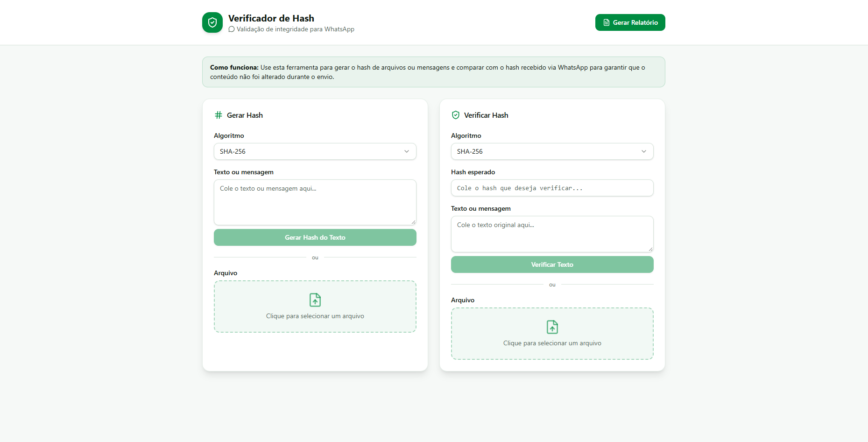Expand the chevron on Gerar Hash SHA-256 selector
The image size is (868, 442).
click(x=407, y=151)
